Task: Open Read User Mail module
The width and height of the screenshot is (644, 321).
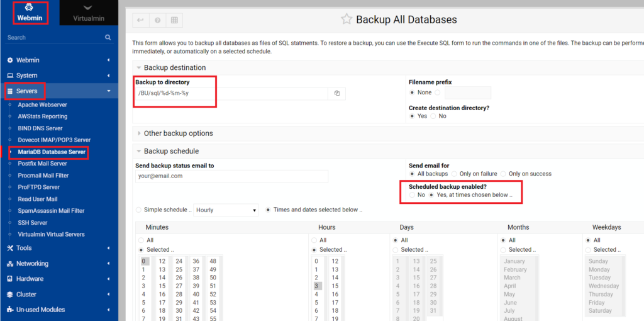Action: pyautogui.click(x=37, y=199)
